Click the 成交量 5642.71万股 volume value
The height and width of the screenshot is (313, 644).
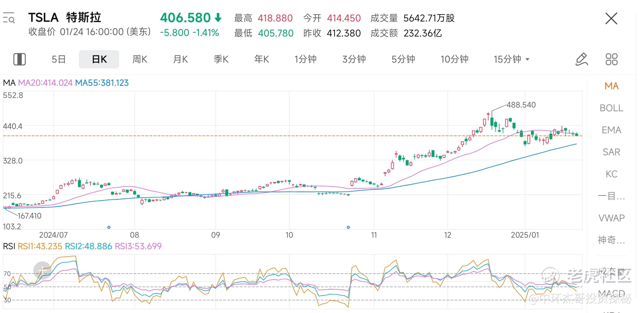[x=413, y=18]
